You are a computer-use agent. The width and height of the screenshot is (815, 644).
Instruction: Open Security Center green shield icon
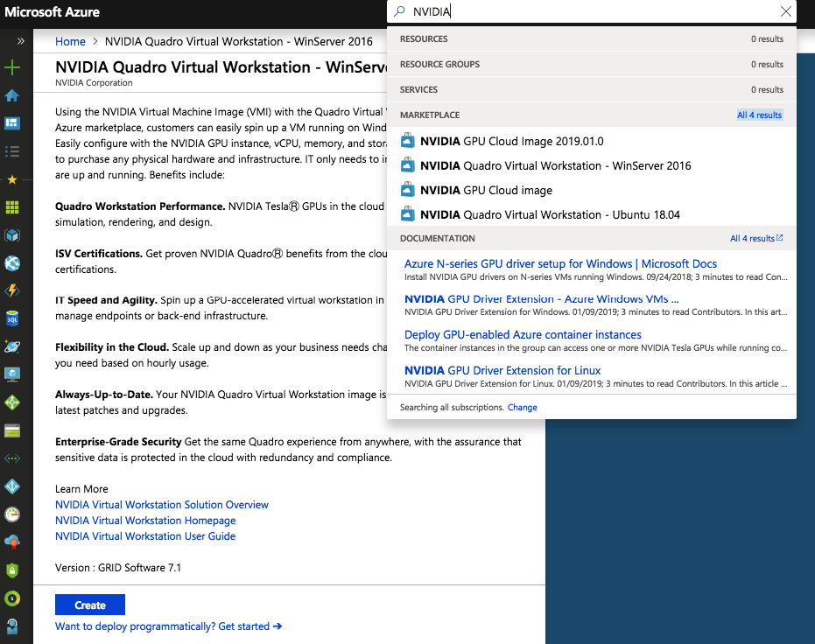(12, 570)
